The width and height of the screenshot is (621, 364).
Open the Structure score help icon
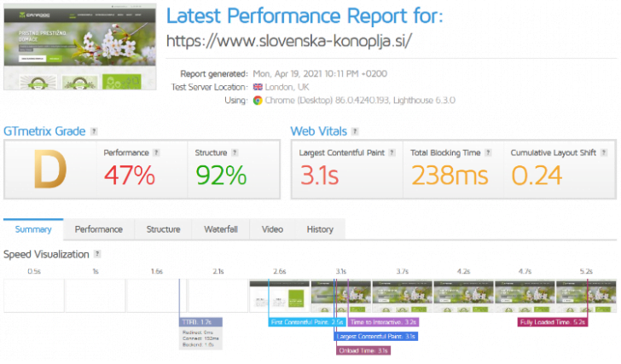pyautogui.click(x=235, y=153)
